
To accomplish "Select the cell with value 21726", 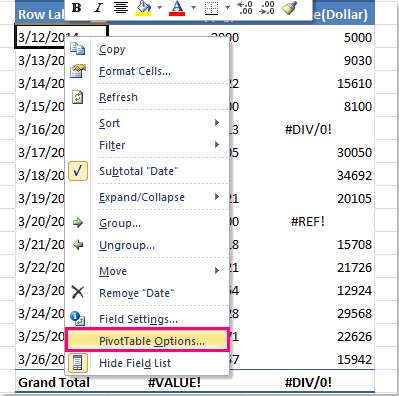I will [x=354, y=268].
